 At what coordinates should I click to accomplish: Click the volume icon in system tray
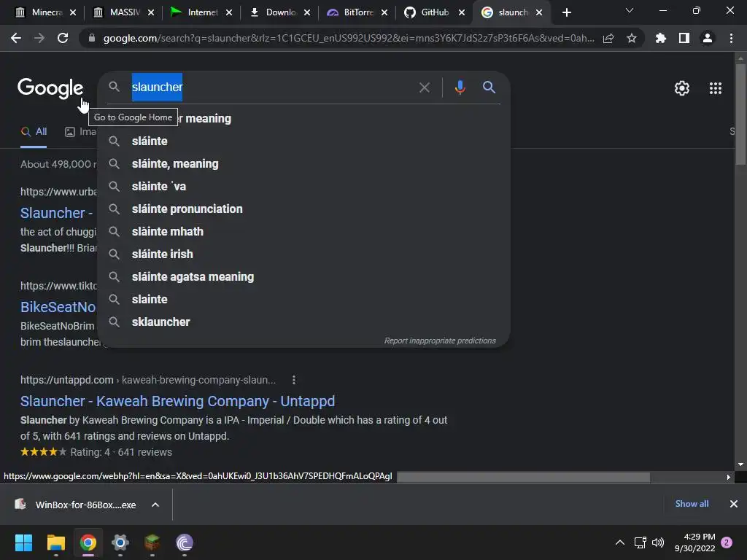click(x=658, y=542)
